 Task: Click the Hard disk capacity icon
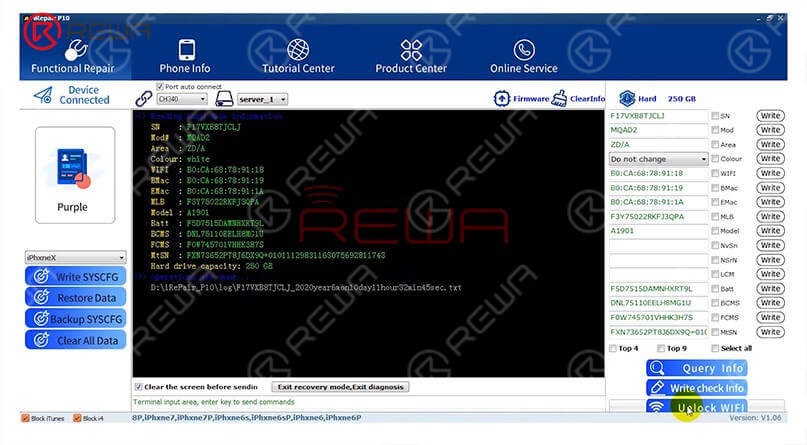click(627, 98)
